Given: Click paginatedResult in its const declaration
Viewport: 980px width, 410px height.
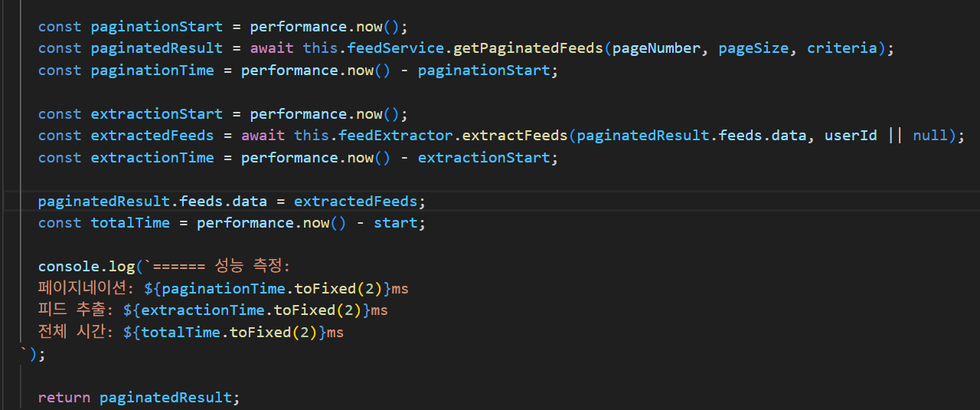Looking at the screenshot, I should (157, 48).
